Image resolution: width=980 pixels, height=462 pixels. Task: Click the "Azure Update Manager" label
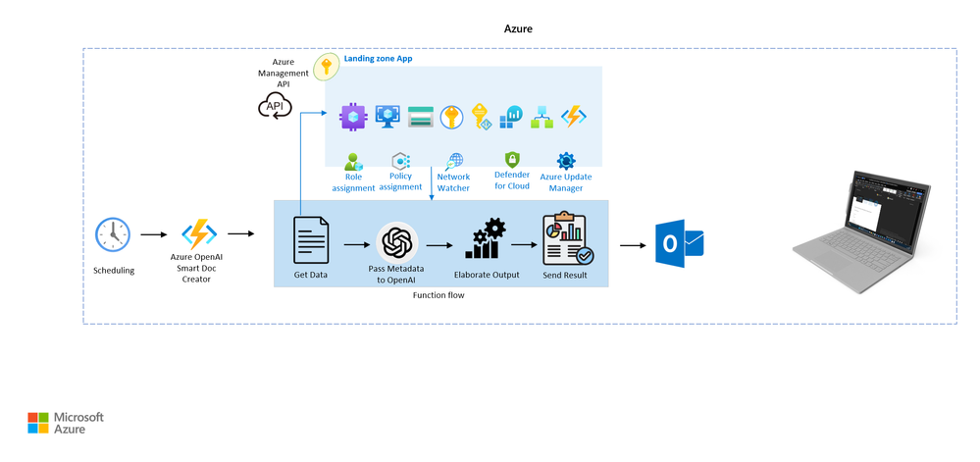[566, 181]
